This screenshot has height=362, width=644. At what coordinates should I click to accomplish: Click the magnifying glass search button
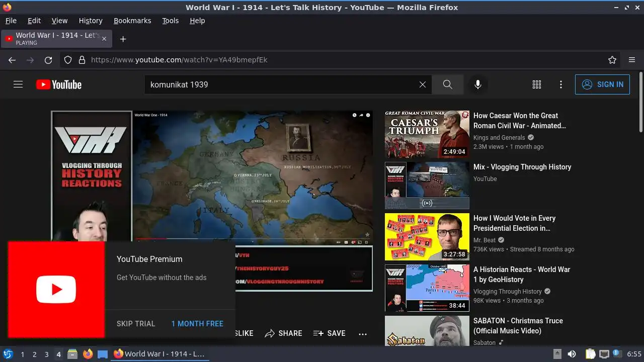[x=448, y=84]
